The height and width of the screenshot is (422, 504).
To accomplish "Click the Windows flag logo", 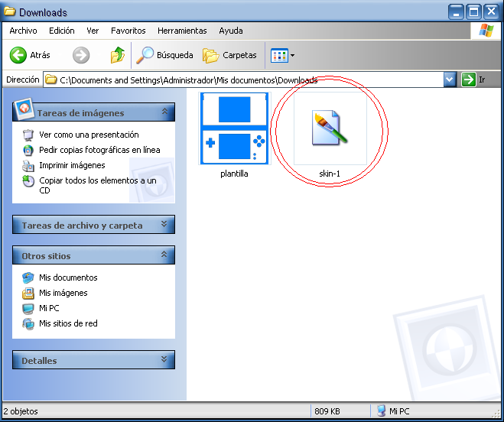I will pos(486,31).
